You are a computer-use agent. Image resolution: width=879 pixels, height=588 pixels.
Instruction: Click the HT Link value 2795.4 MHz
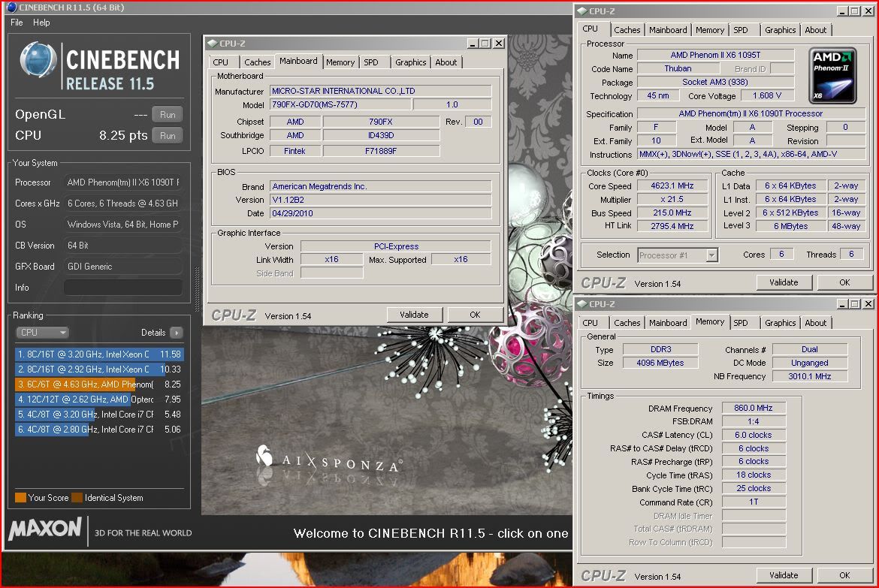pyautogui.click(x=672, y=227)
